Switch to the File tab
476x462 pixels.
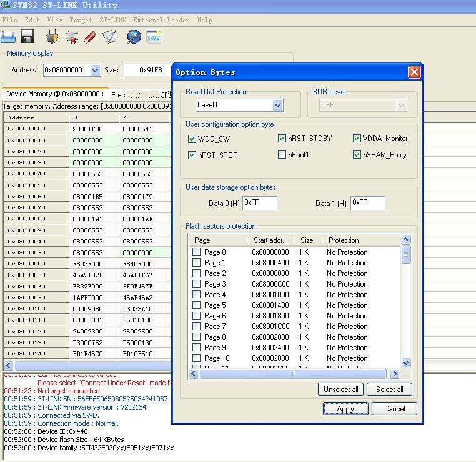click(140, 95)
